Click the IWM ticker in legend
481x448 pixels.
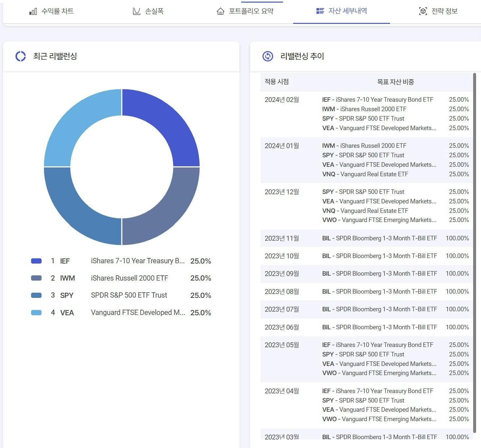tap(67, 278)
